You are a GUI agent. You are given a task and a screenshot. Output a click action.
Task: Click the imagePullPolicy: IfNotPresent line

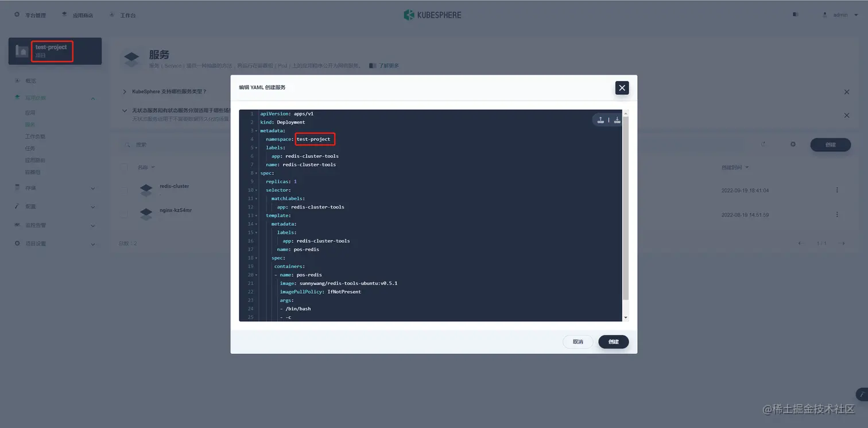320,292
